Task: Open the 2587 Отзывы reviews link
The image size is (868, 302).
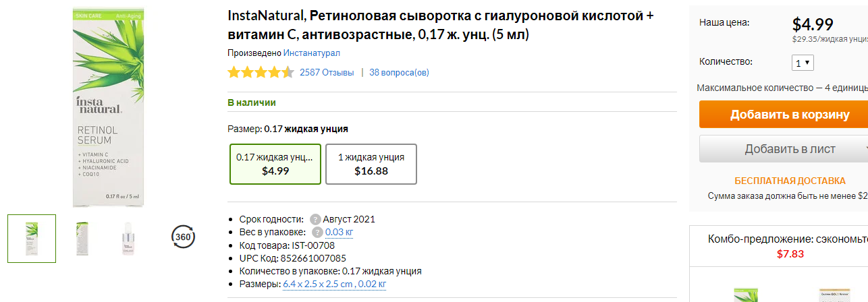Action: coord(327,72)
